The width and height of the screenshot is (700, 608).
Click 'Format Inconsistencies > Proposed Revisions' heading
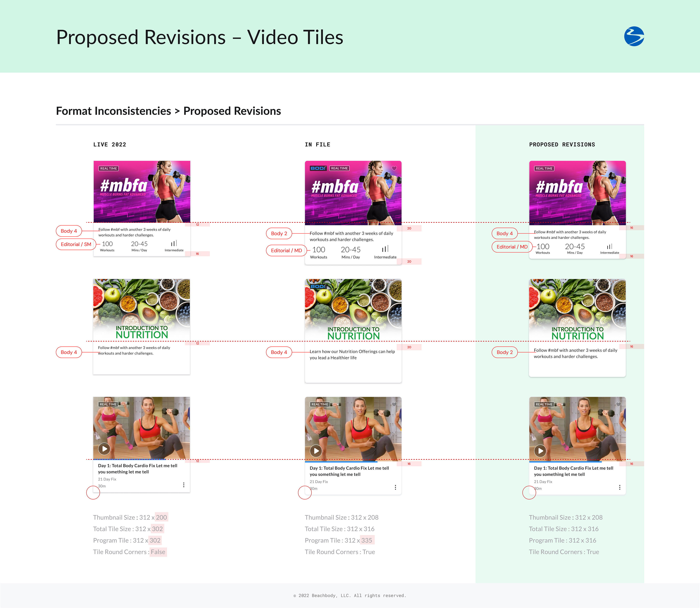click(x=168, y=111)
